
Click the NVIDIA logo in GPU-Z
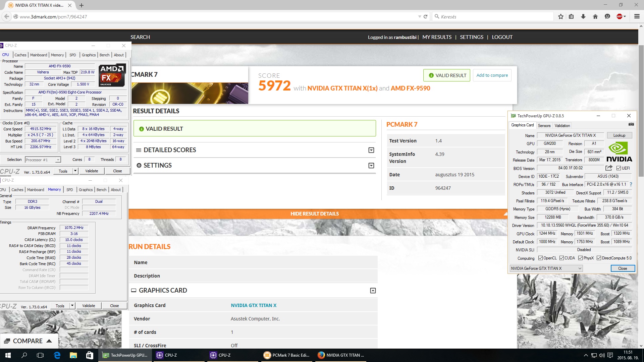click(x=619, y=152)
